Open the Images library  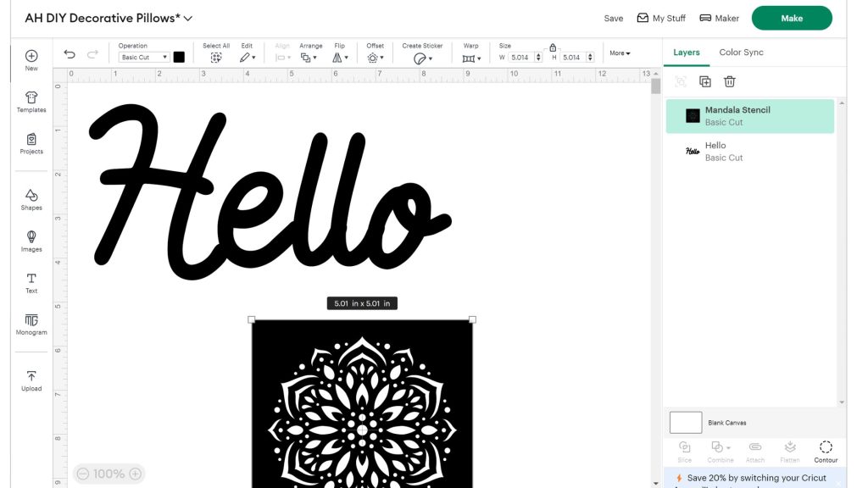[31, 241]
